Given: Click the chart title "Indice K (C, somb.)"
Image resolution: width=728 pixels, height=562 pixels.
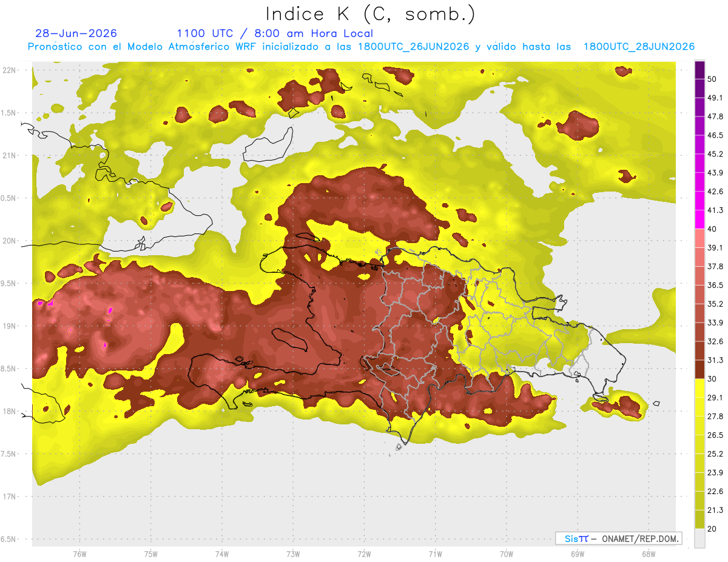Looking at the screenshot, I should pyautogui.click(x=371, y=15).
